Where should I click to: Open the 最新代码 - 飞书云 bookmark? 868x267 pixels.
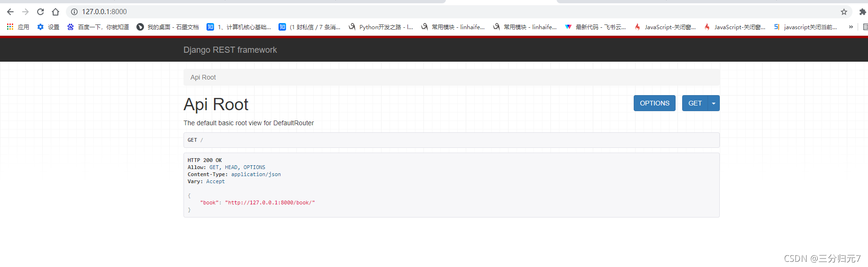(x=595, y=27)
